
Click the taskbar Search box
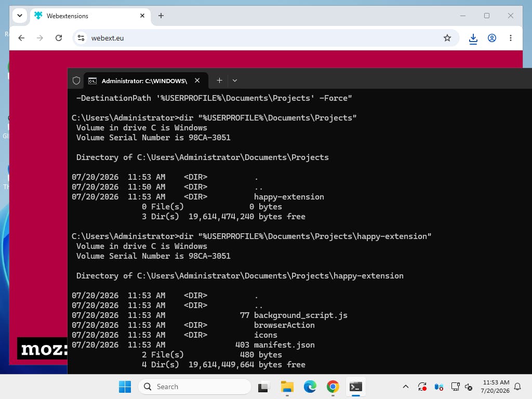[x=195, y=387]
